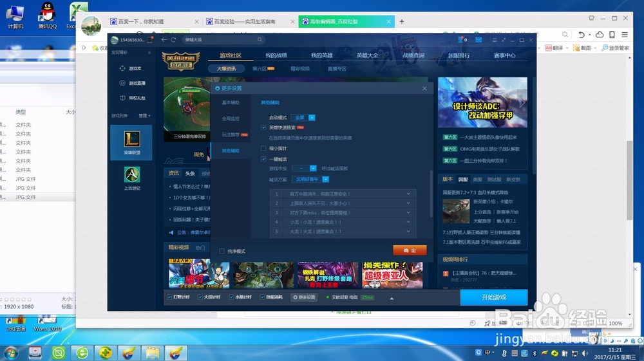Image resolution: width=644 pixels, height=361 pixels.
Task: Toggle the 水晶计时 checkbox
Action: coord(231,297)
